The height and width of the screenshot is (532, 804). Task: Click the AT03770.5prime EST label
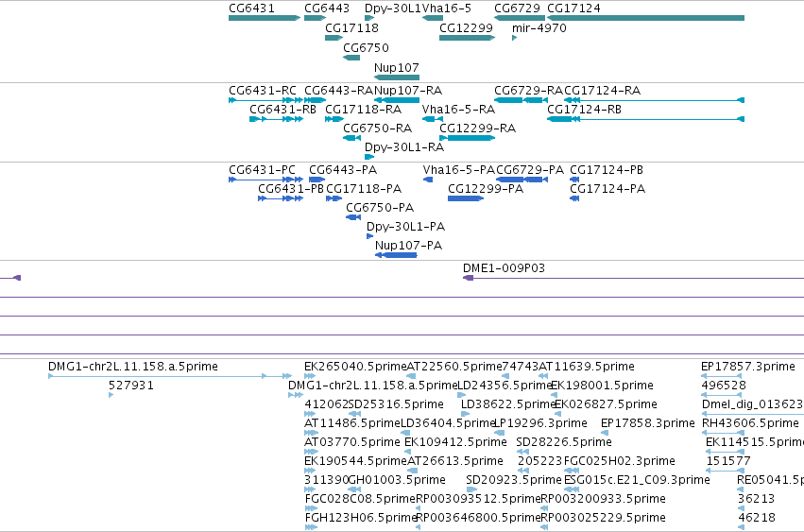coord(352,442)
